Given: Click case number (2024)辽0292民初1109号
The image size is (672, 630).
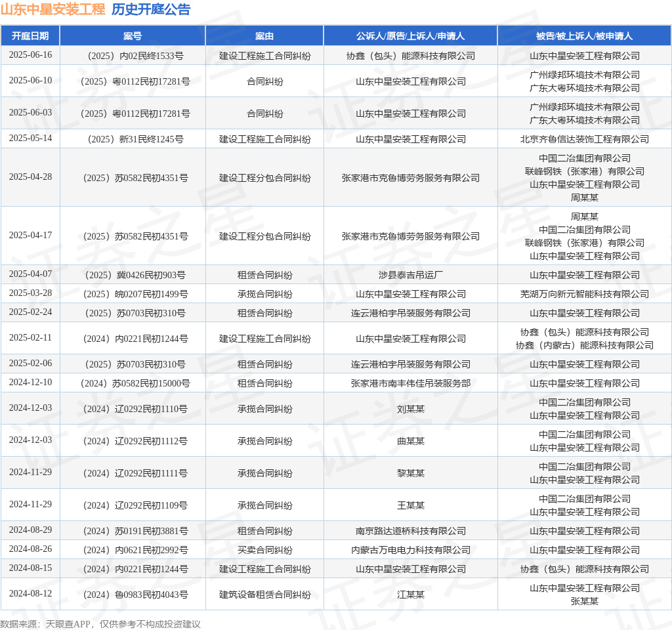Looking at the screenshot, I should (135, 505).
